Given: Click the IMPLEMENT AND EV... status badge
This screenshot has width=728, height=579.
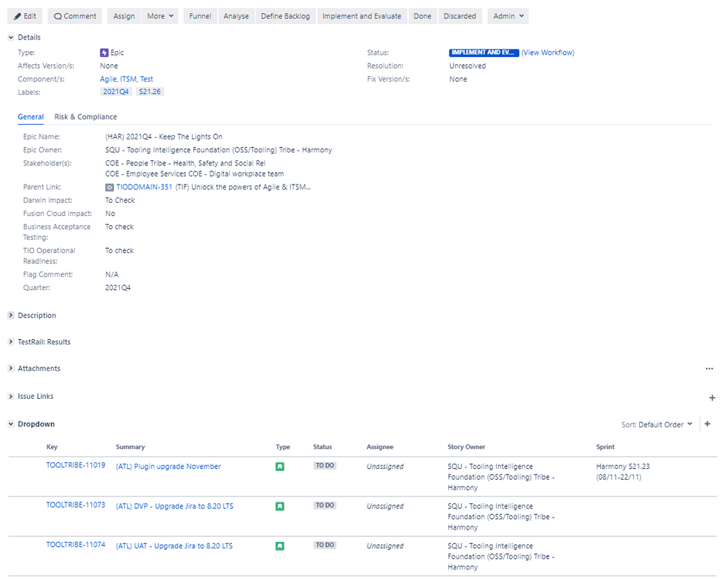Looking at the screenshot, I should 484,53.
